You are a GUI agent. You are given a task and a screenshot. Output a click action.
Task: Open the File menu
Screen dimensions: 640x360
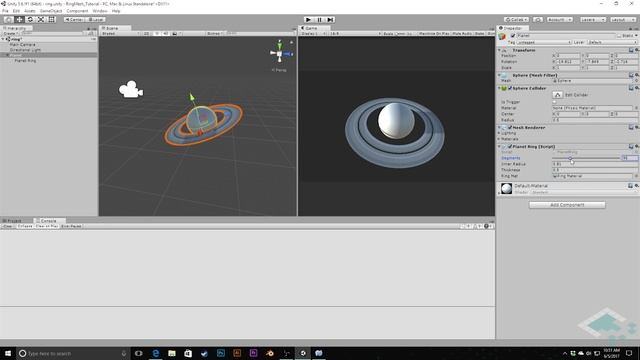pos(5,11)
